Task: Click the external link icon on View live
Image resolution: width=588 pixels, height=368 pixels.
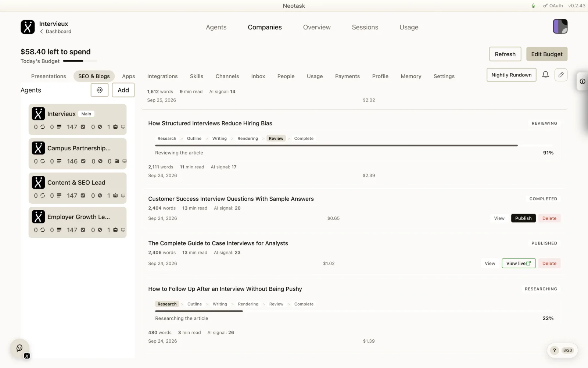Action: [x=528, y=263]
